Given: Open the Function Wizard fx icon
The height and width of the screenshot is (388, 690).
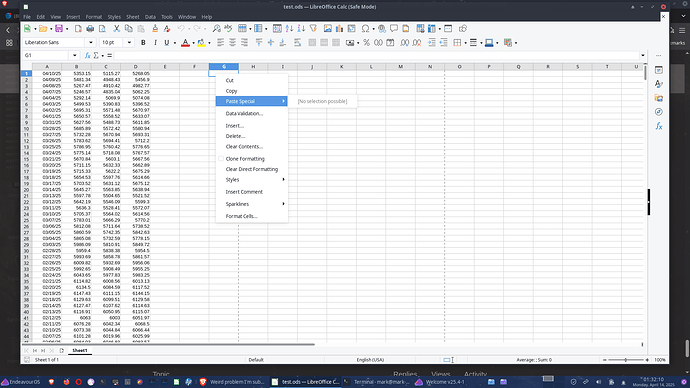Looking at the screenshot, I should [x=88, y=55].
